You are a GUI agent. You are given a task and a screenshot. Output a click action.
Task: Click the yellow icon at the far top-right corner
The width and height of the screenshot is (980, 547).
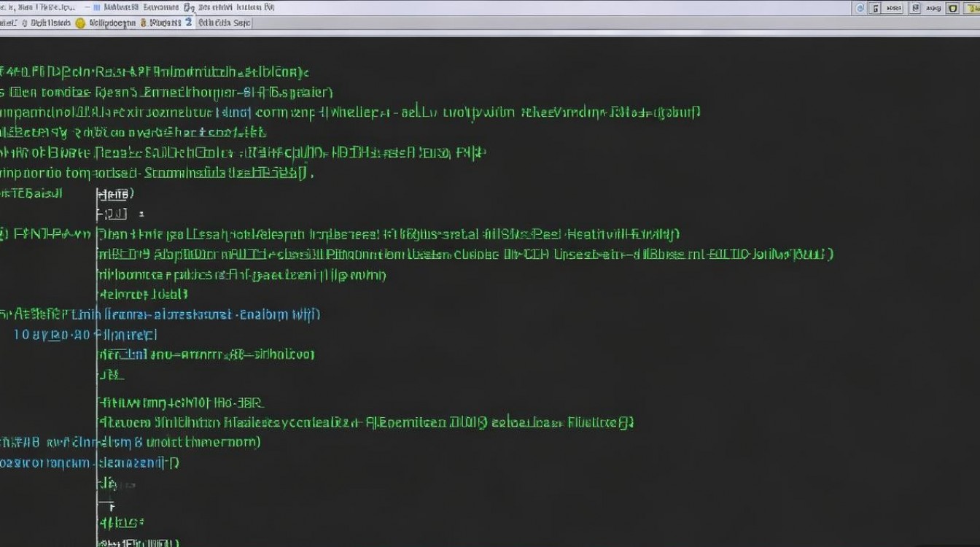(975, 7)
